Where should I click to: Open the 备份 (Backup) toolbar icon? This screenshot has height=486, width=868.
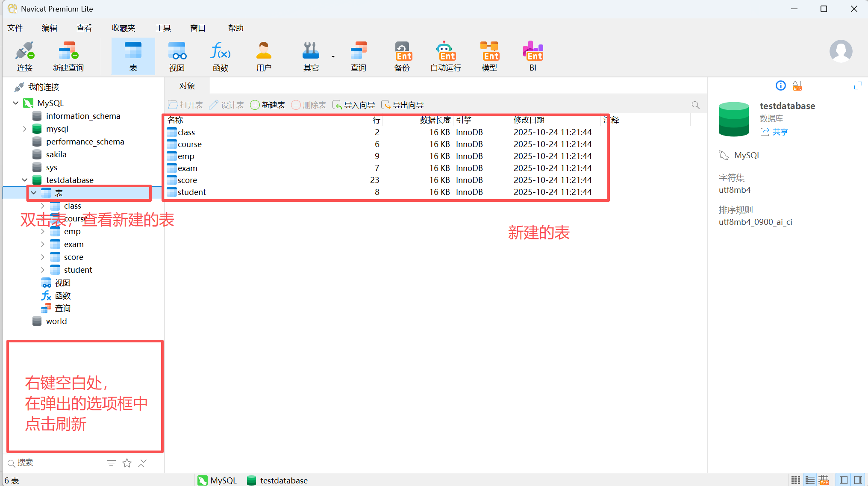click(x=402, y=56)
